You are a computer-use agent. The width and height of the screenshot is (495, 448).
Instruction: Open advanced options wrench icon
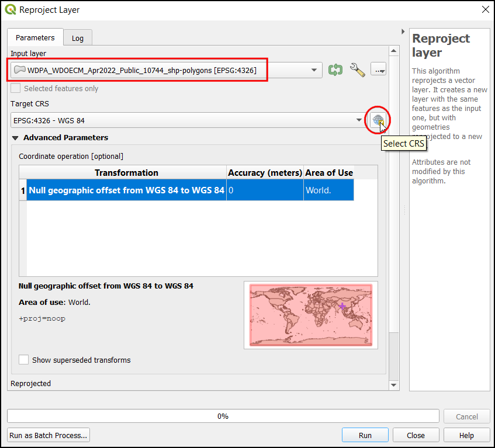coord(357,70)
